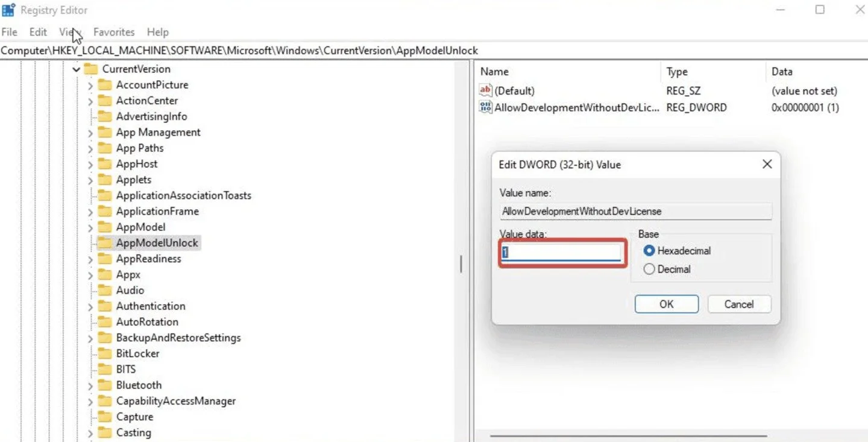
Task: Click the Appx folder icon
Action: [105, 274]
